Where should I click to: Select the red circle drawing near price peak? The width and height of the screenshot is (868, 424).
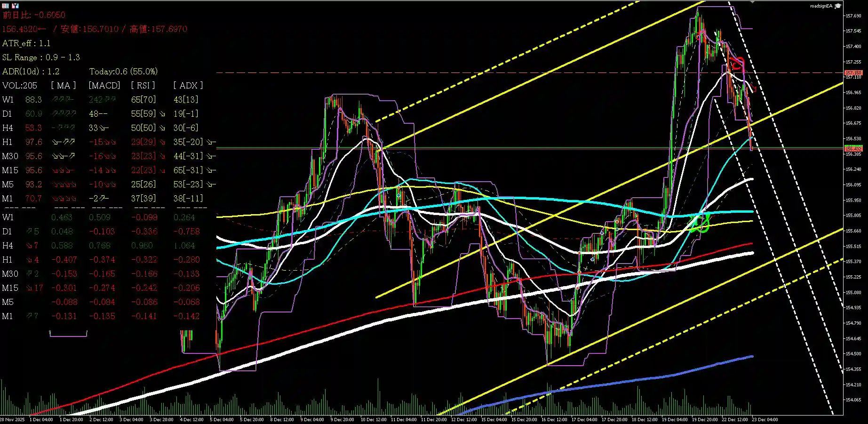click(737, 63)
